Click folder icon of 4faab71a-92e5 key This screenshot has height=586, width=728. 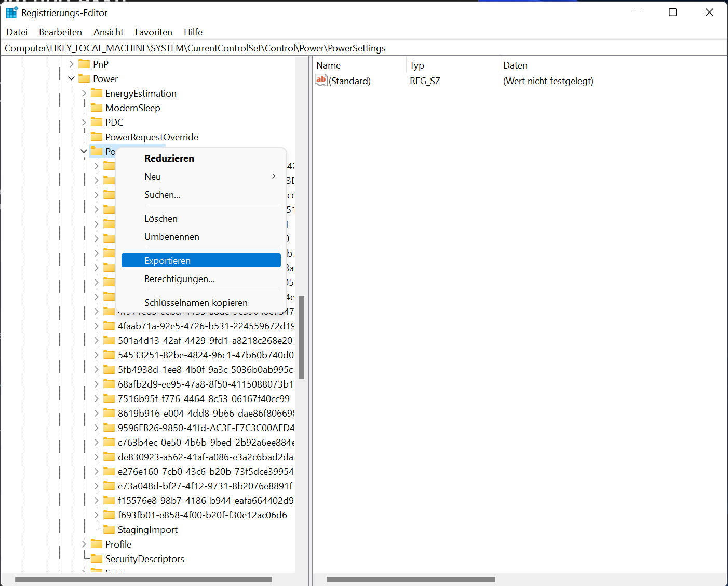(109, 326)
